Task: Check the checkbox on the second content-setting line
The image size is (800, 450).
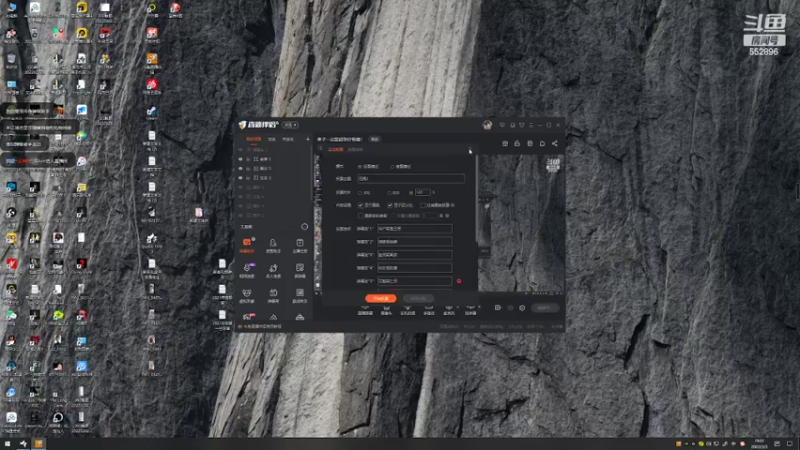Action: (361, 216)
